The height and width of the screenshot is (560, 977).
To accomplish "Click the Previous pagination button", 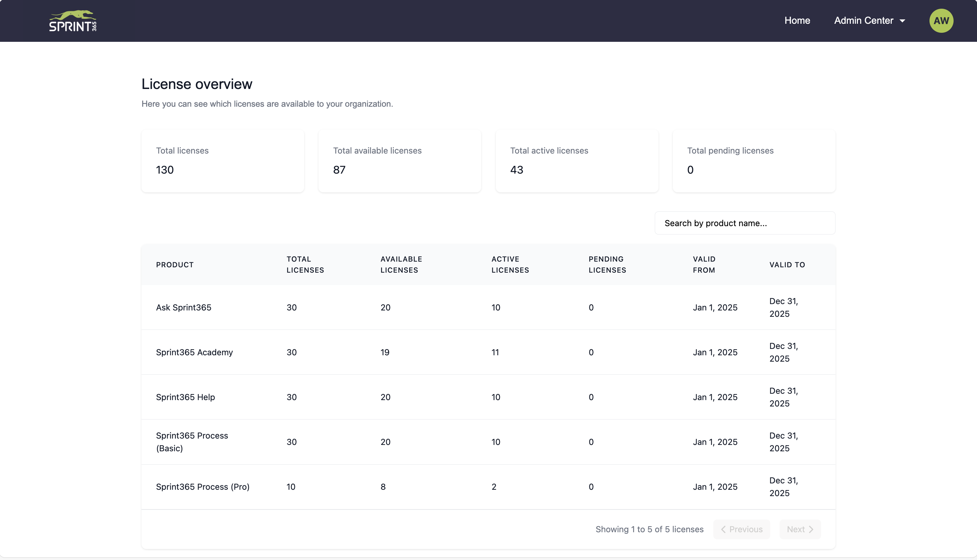I will tap(741, 529).
